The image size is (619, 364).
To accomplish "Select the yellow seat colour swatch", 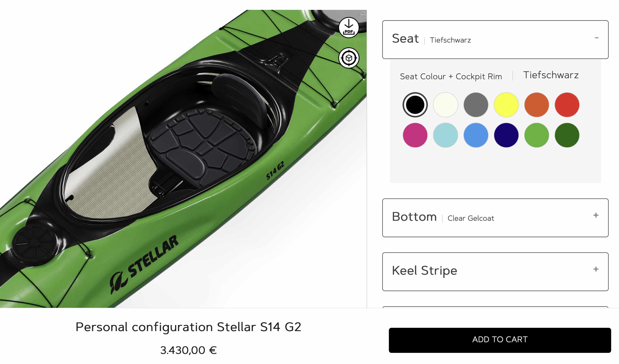I will (506, 105).
